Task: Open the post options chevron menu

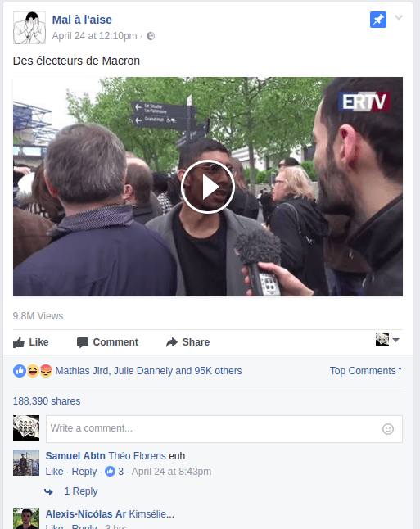Action: (x=399, y=17)
